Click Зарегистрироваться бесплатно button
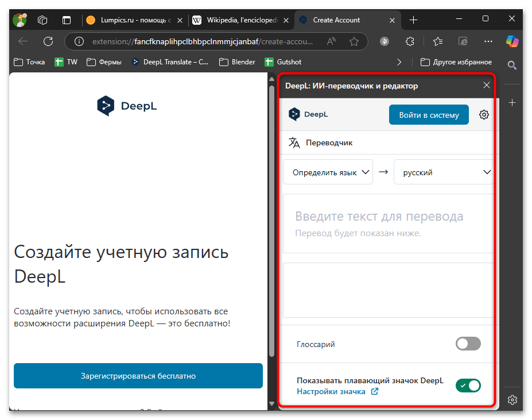The height and width of the screenshot is (420, 532). (x=138, y=376)
